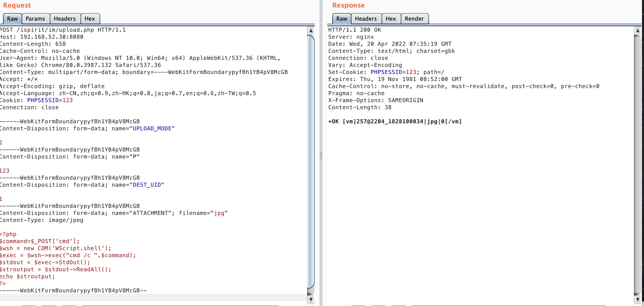644x306 pixels.
Task: Click the 'Vary: Accept-Encoding' response header
Action: coord(365,65)
